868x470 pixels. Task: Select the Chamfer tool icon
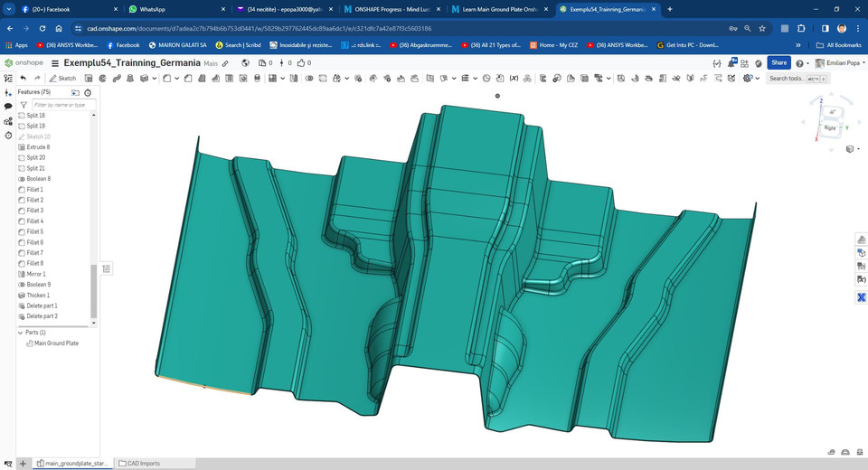tap(188, 78)
